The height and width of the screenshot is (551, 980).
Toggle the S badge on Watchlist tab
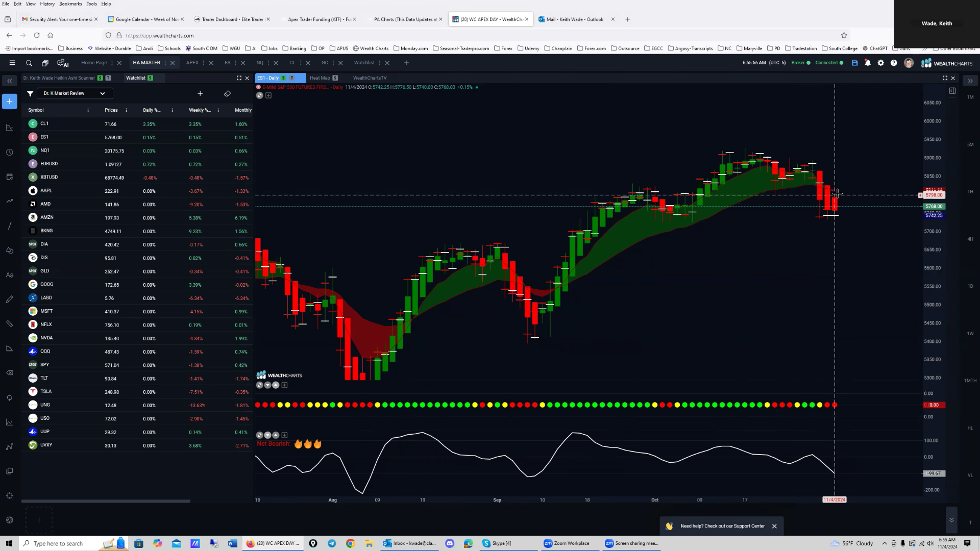(x=150, y=78)
